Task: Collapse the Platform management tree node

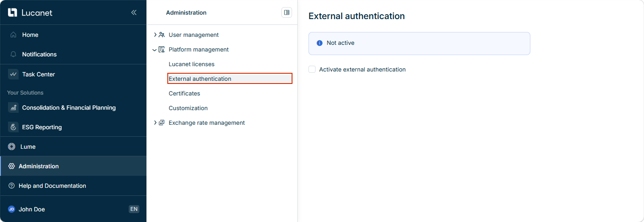Action: coord(154,50)
